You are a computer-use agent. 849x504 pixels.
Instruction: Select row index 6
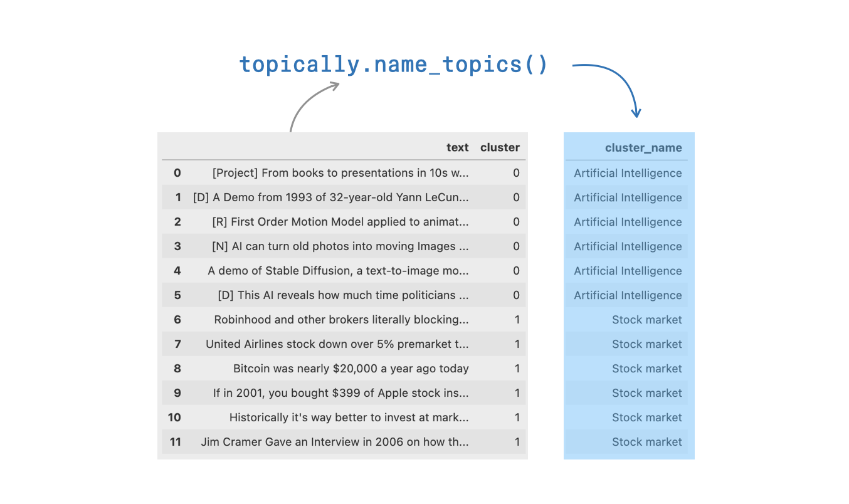tap(177, 320)
